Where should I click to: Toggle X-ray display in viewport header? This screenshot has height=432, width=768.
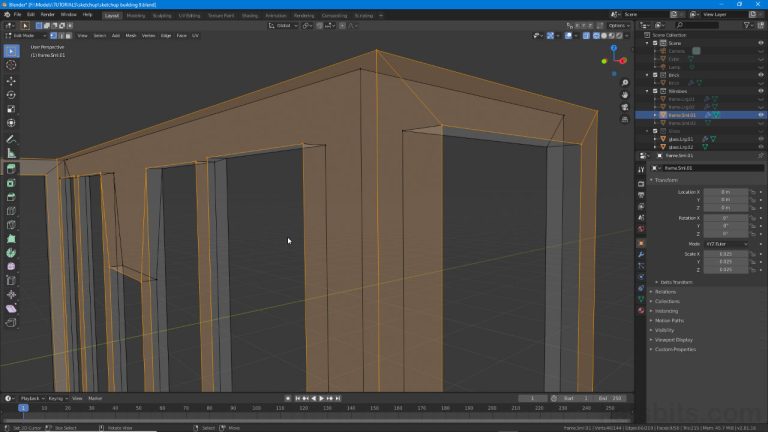click(x=586, y=36)
